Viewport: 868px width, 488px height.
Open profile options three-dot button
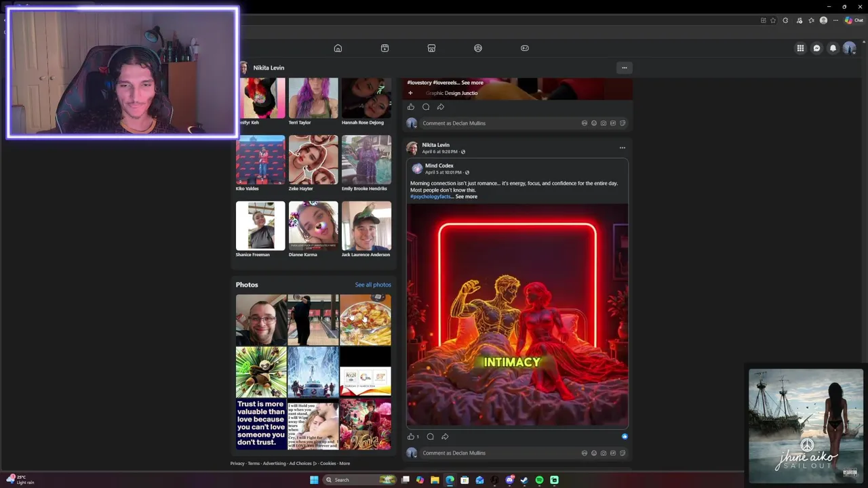(x=625, y=68)
